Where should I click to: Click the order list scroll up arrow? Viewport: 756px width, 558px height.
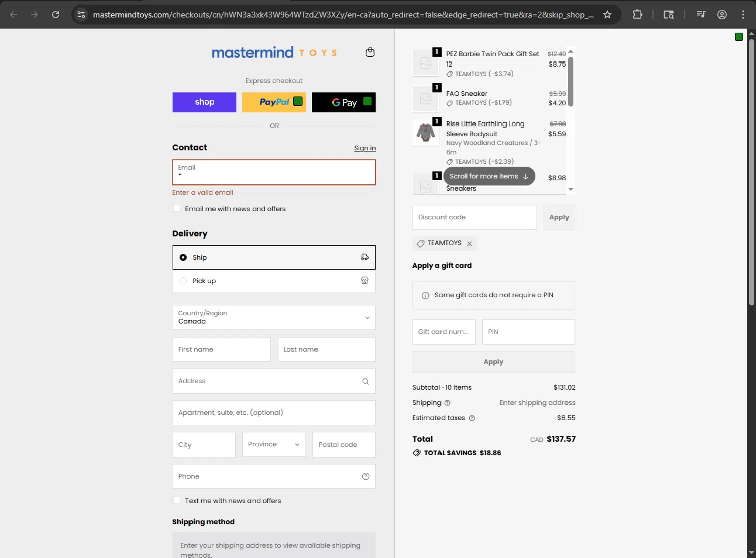[571, 51]
